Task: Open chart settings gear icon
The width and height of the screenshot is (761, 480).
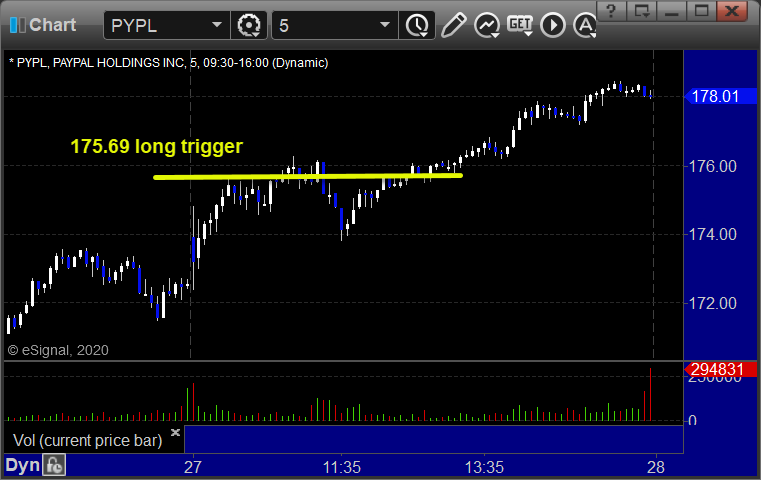Action: (x=248, y=25)
